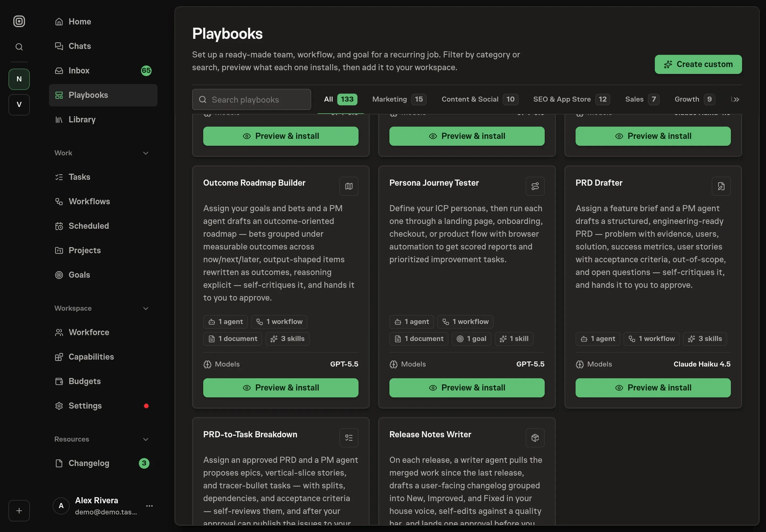Open Settings in the sidebar
Image resolution: width=766 pixels, height=532 pixels.
point(103,406)
